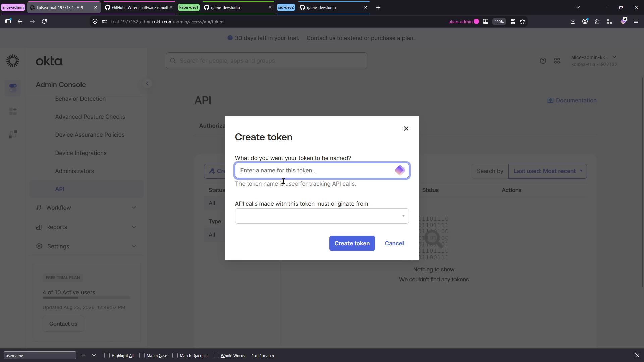The image size is (644, 362).
Task: Open Device Assurance Policies page
Action: point(90,135)
